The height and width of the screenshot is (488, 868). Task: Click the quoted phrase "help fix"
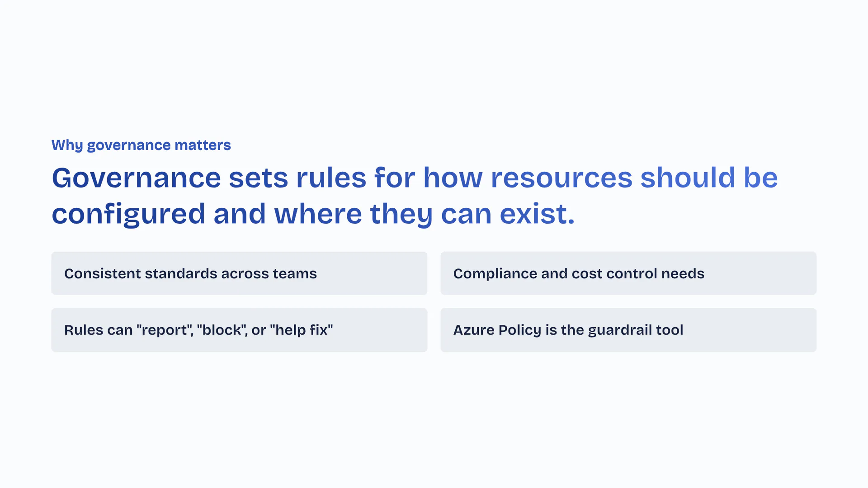pyautogui.click(x=301, y=330)
